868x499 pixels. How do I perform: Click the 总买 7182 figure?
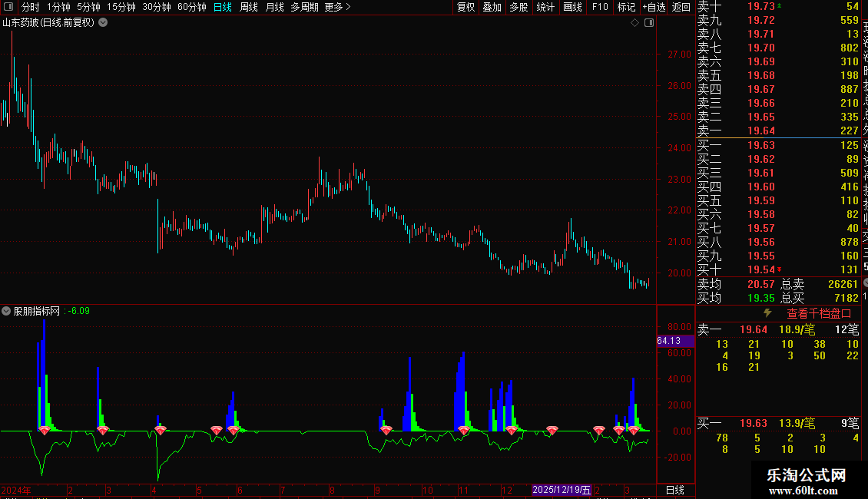[846, 298]
